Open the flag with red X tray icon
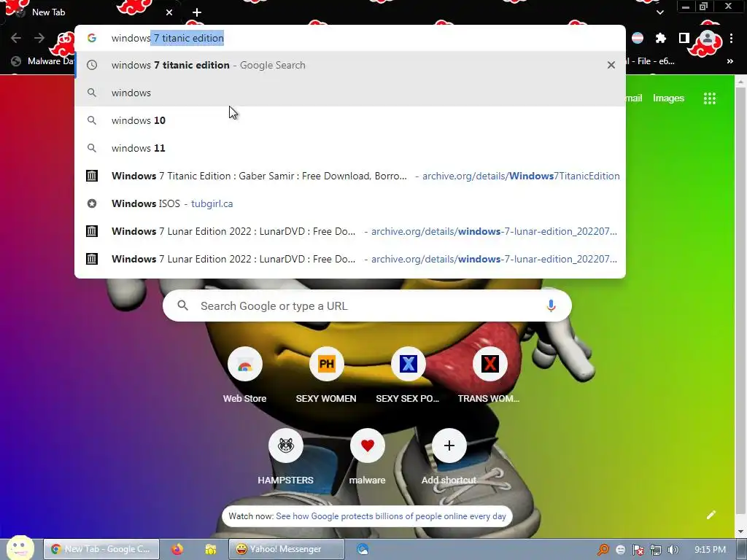This screenshot has height=560, width=747. click(x=638, y=550)
